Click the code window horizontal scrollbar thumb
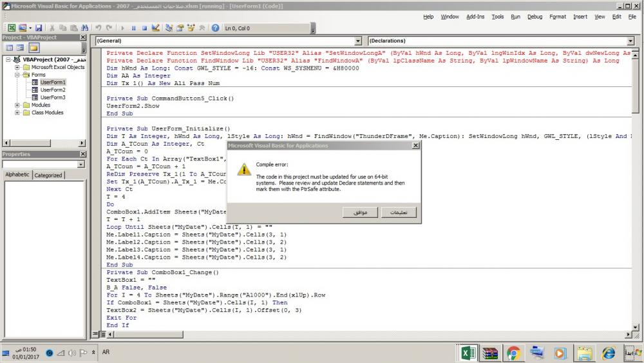644x363 pixels. tap(148, 335)
